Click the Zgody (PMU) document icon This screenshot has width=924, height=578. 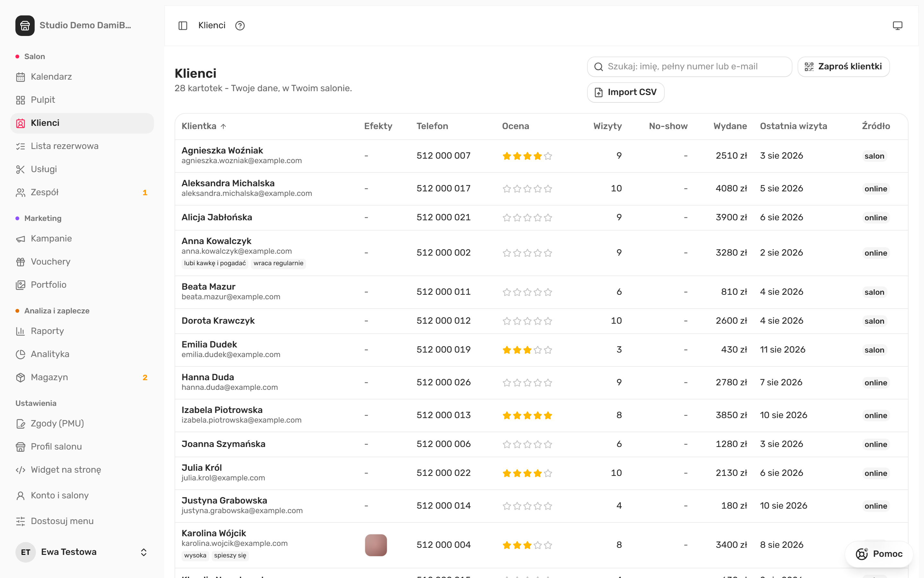coord(21,424)
